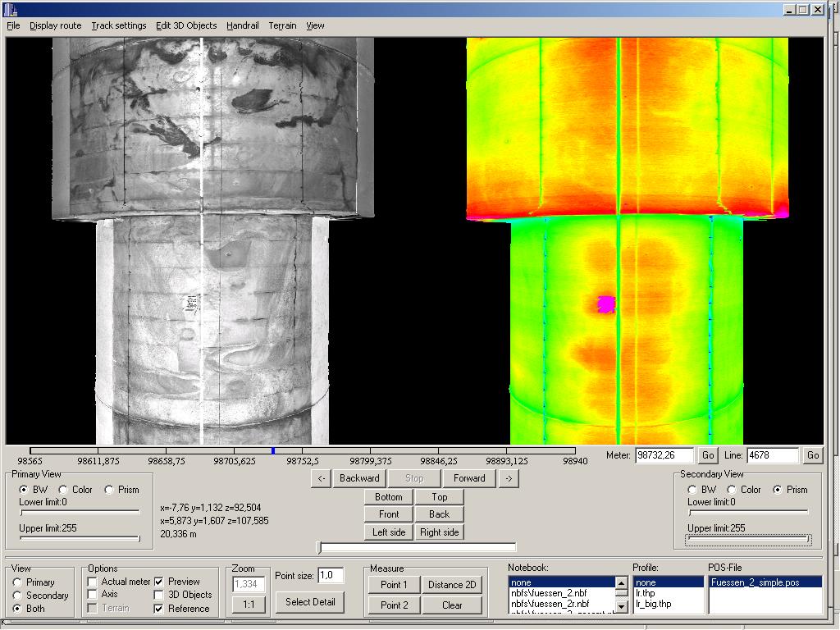Click the Point size input field
840x630 pixels.
(x=330, y=576)
